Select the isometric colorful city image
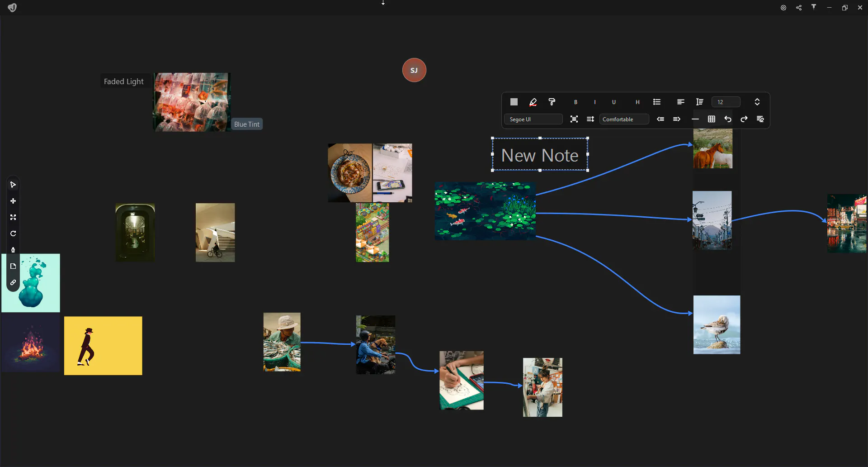This screenshot has height=467, width=868. (x=373, y=233)
